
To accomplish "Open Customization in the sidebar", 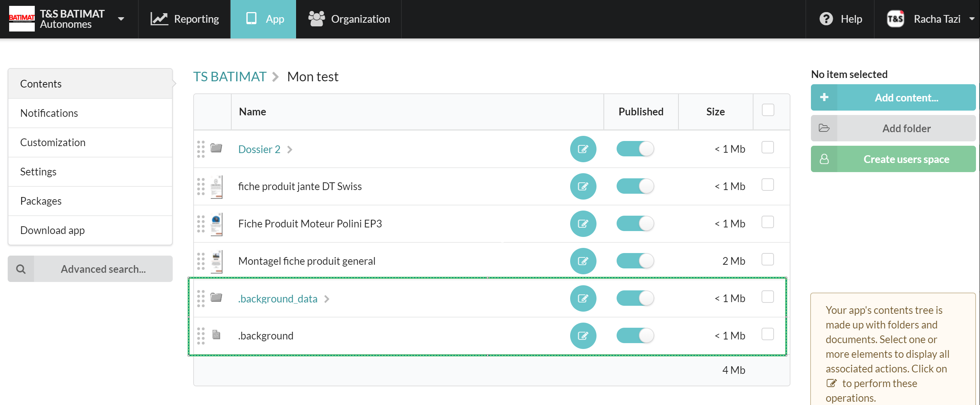I will [90, 142].
